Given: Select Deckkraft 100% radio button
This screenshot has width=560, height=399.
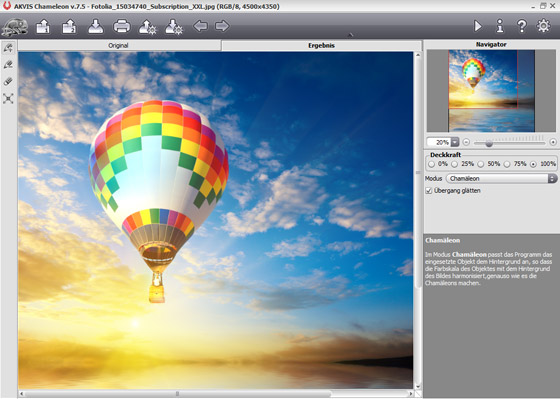Looking at the screenshot, I should tap(533, 164).
